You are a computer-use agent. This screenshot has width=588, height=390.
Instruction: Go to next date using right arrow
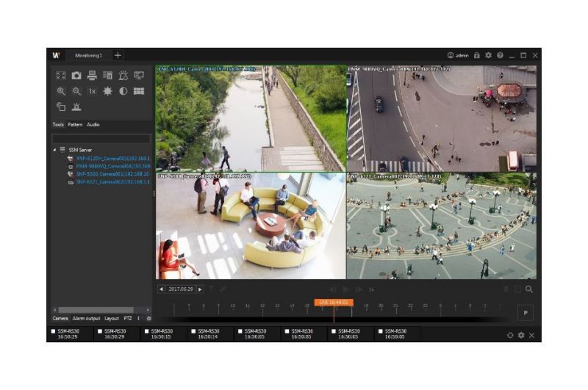(x=200, y=289)
